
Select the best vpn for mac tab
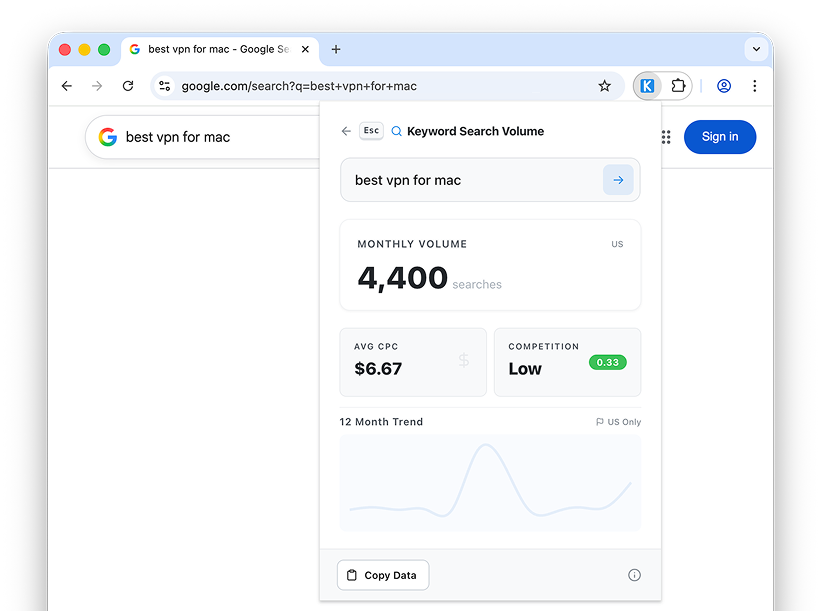tap(220, 49)
